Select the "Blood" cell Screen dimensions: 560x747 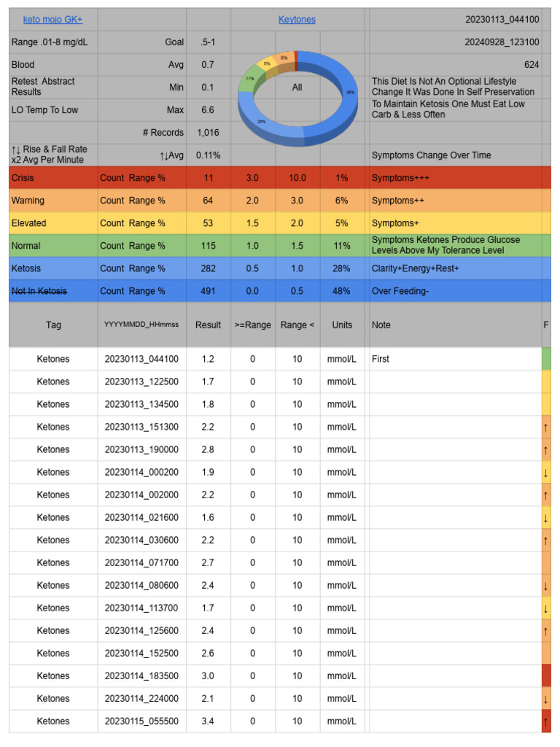(53, 64)
